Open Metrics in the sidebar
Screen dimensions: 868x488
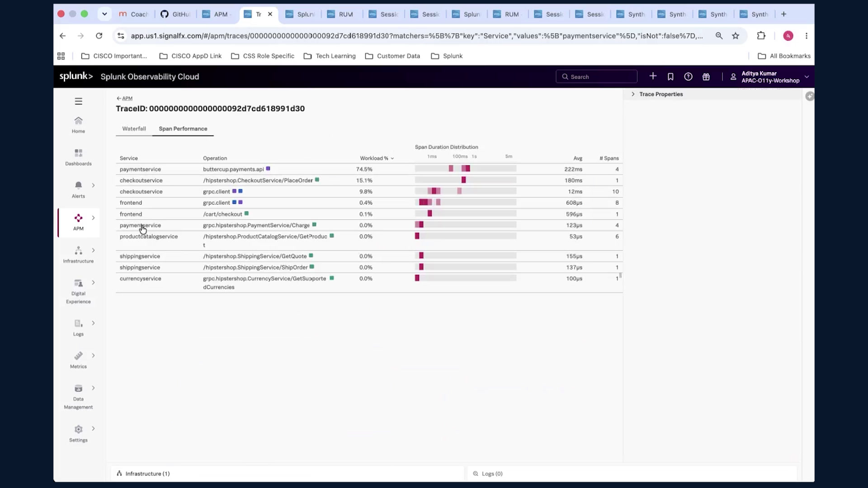click(78, 361)
